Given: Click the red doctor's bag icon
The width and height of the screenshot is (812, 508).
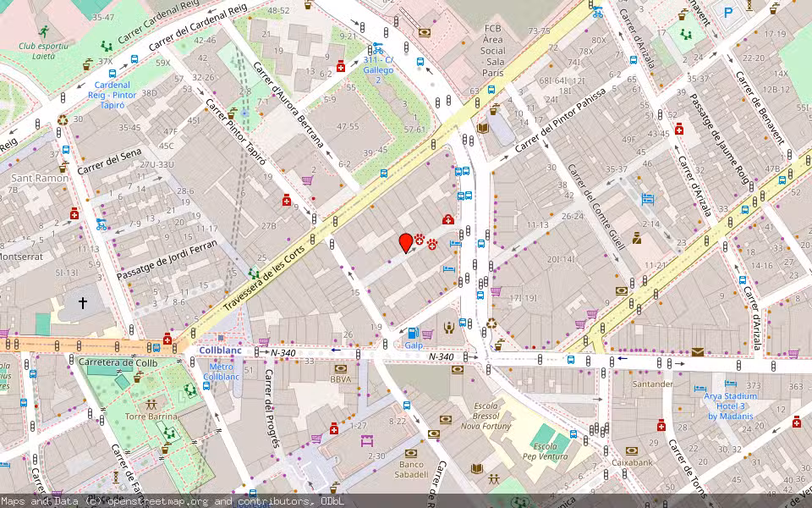Looking at the screenshot, I should click(x=448, y=219).
